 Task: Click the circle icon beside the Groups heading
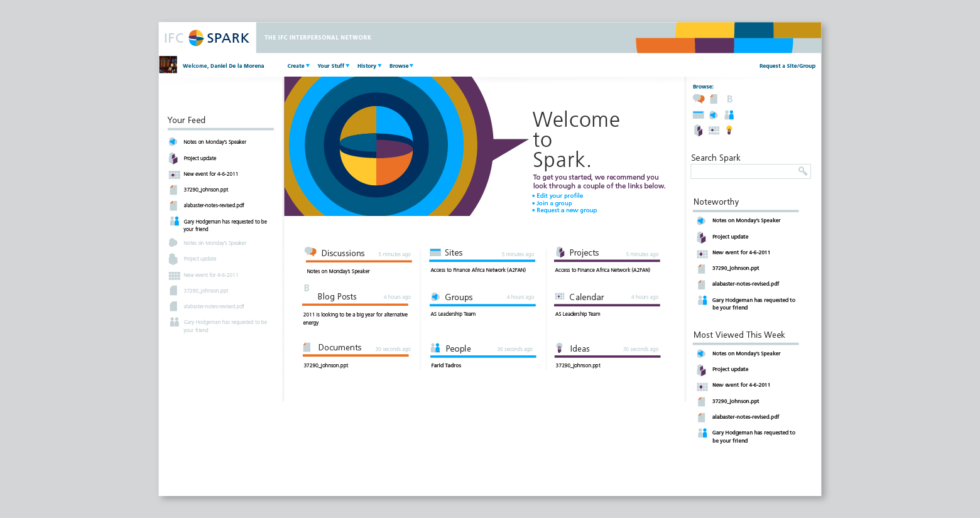pyautogui.click(x=435, y=296)
